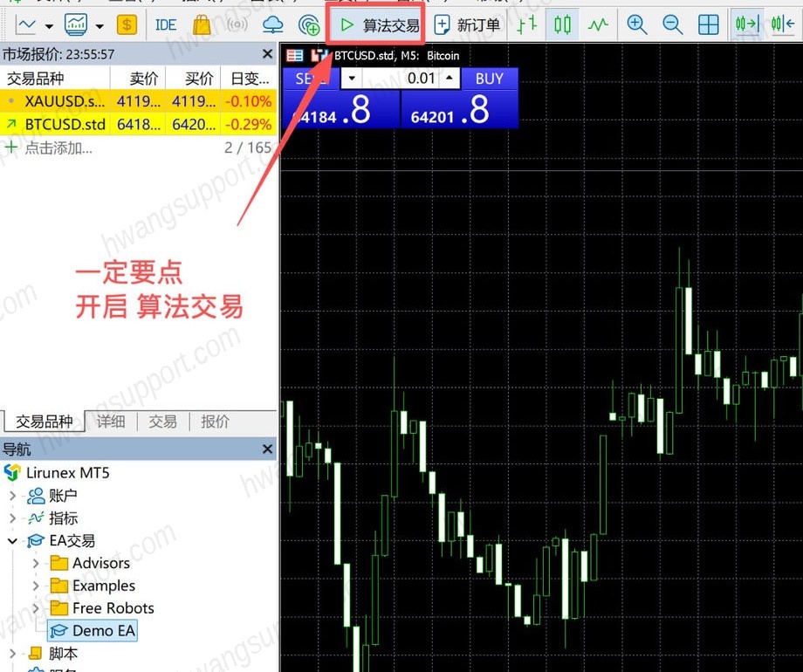Click the BTCUSD.std, M5 chart title

pyautogui.click(x=397, y=55)
